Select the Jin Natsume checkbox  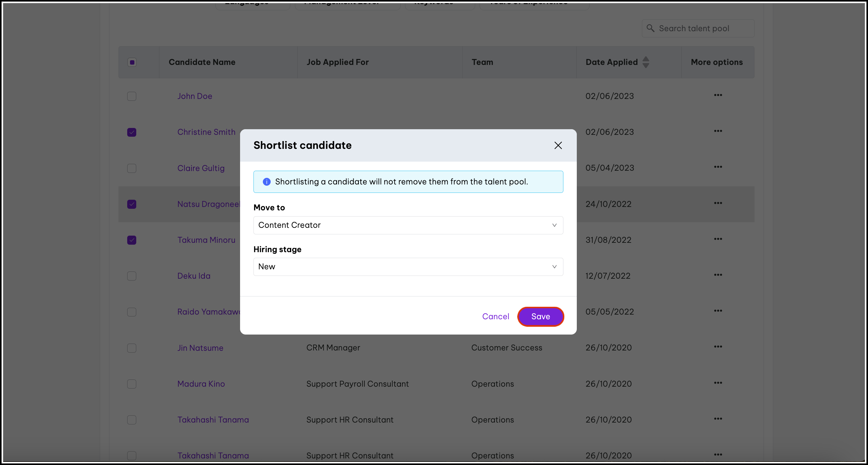click(x=132, y=348)
